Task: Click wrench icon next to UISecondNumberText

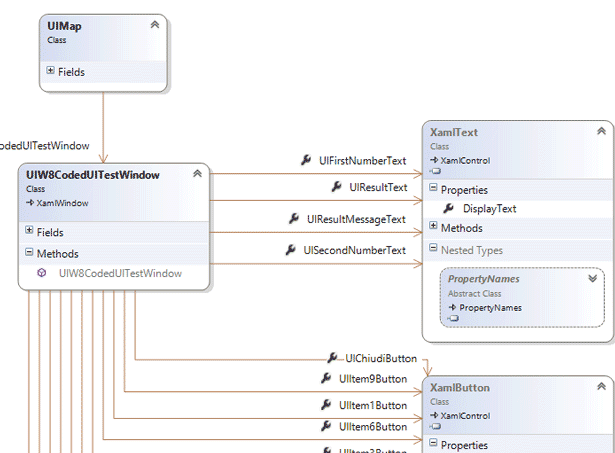Action: [x=292, y=249]
